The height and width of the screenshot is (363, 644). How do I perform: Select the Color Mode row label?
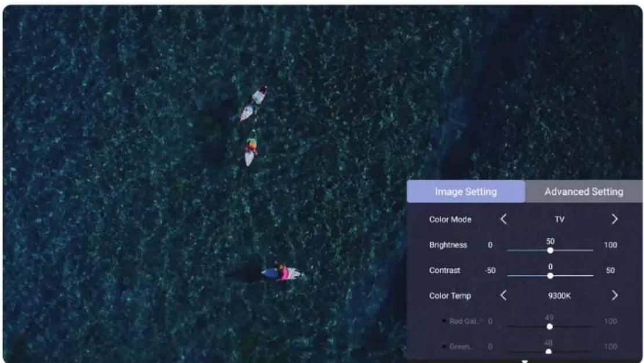pos(450,220)
